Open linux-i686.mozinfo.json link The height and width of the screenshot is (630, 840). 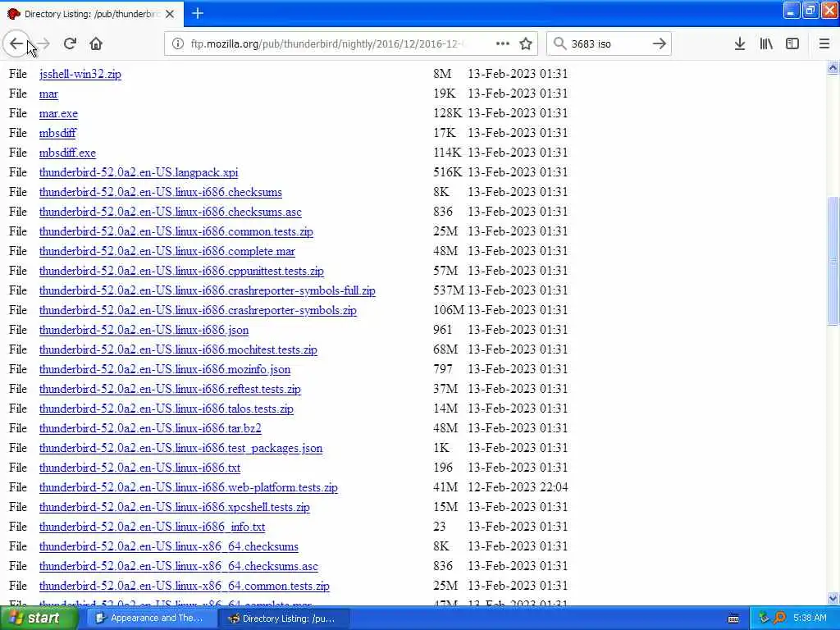pyautogui.click(x=165, y=369)
